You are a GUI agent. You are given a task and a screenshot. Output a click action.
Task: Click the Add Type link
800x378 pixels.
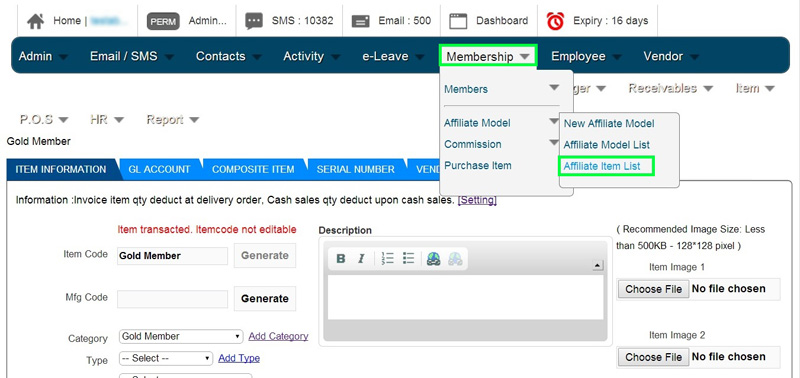point(239,359)
